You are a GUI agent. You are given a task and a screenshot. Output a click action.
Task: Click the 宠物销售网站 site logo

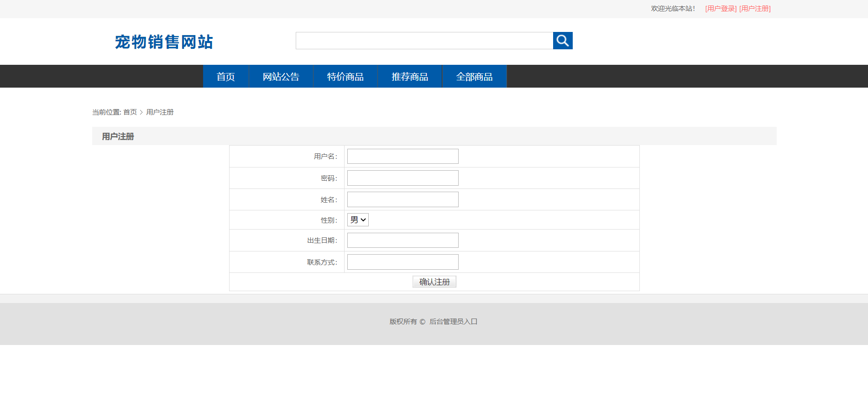[x=164, y=42]
